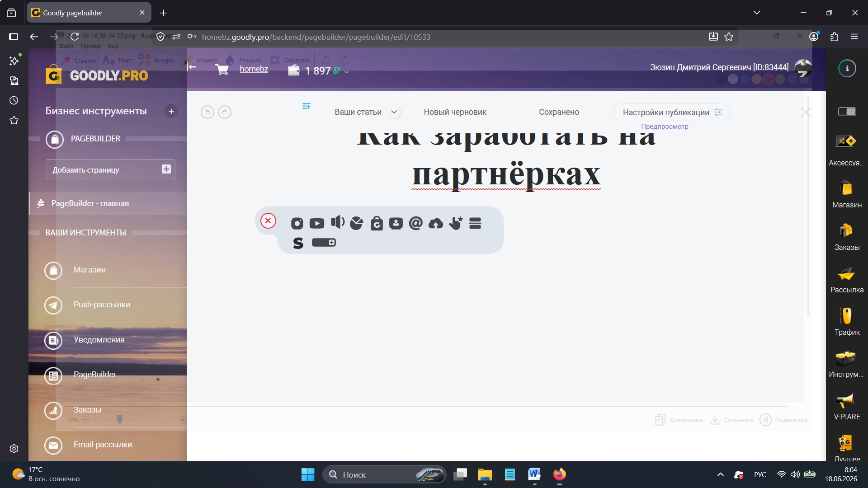Open Инструм... icon in right panel

tap(846, 364)
